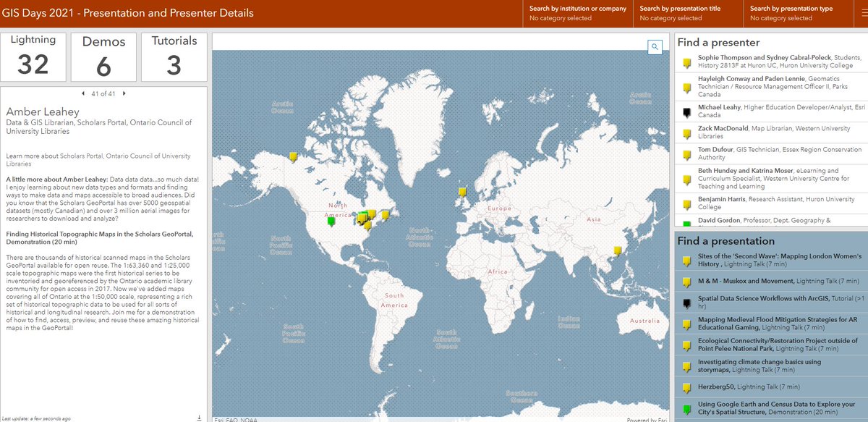The height and width of the screenshot is (422, 868).
Task: Select Herzberg50 Lightning Talk presentation
Action: [x=771, y=387]
